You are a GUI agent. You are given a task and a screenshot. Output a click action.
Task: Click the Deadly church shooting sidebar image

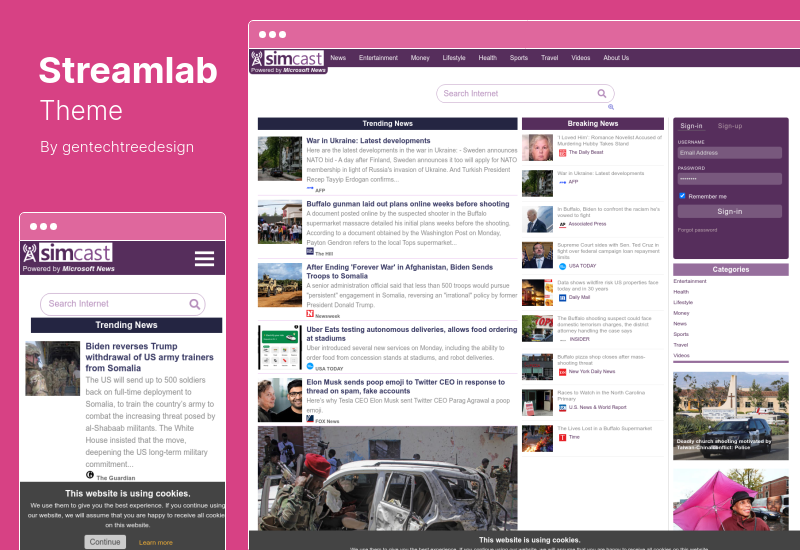[x=731, y=416]
